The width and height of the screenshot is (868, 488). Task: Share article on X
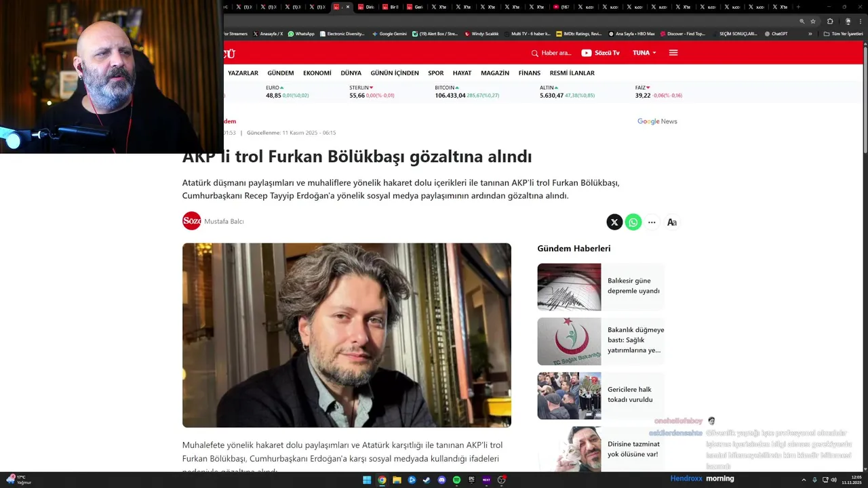(x=614, y=222)
